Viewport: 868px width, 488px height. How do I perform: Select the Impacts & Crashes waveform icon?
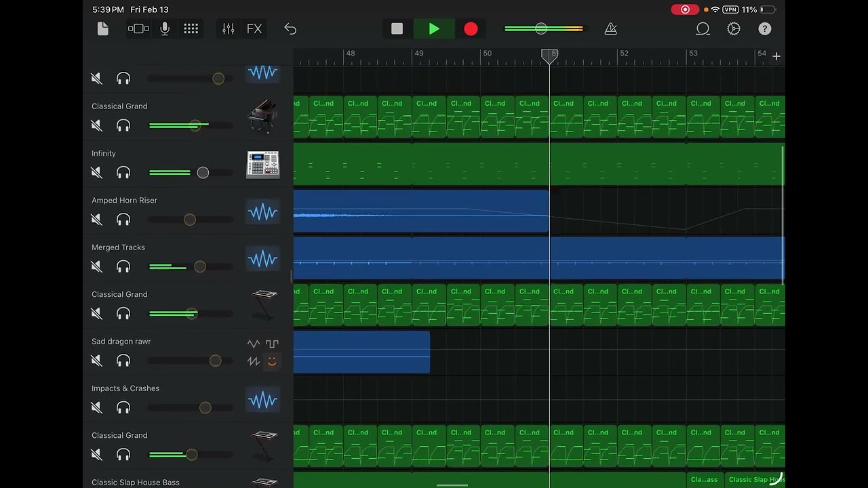pos(262,400)
